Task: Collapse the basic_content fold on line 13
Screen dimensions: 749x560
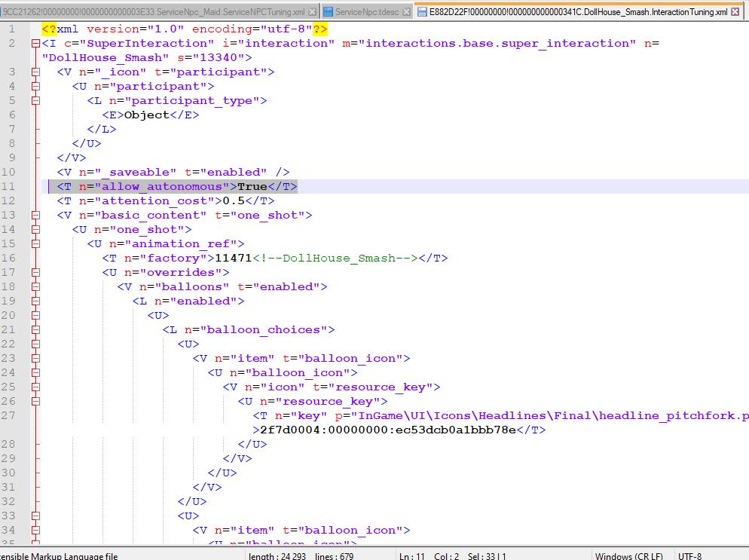Action: click(x=35, y=216)
